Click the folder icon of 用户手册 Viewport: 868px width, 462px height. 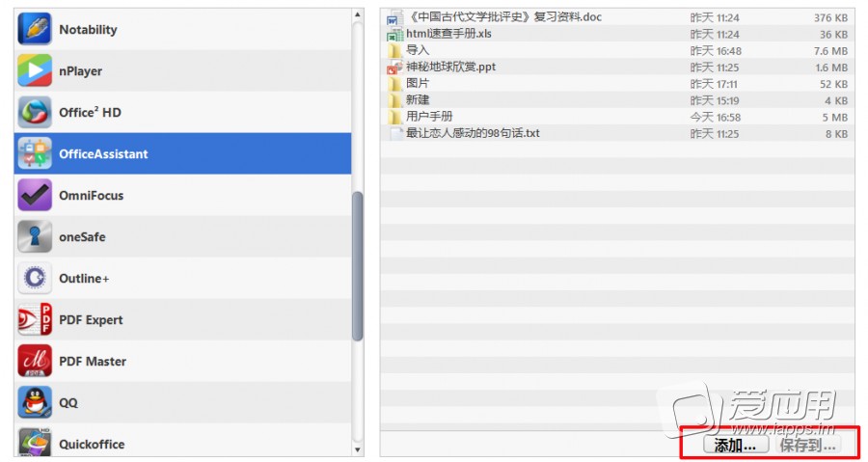(394, 118)
